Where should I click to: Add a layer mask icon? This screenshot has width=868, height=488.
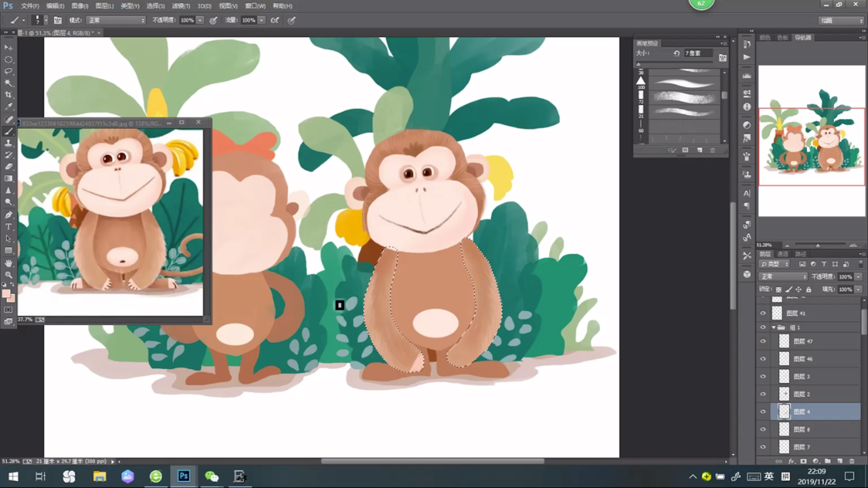click(x=803, y=461)
